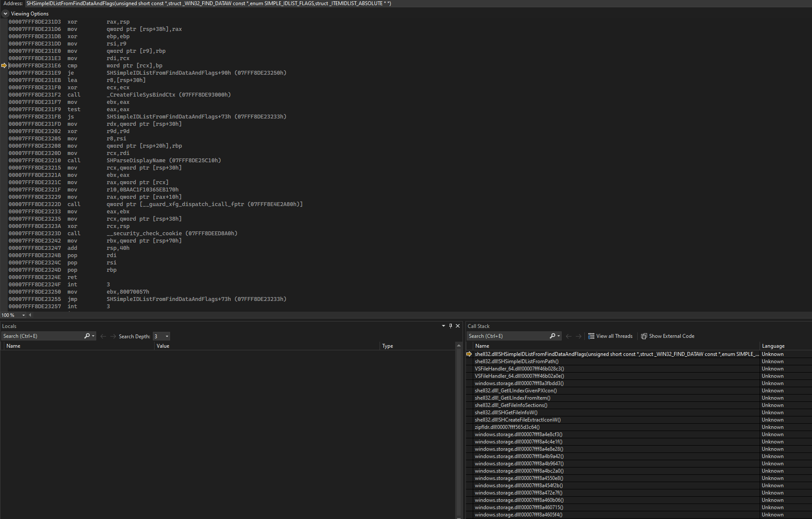This screenshot has width=812, height=519.
Task: Open Locals window position dropdown arrow
Action: (x=444, y=326)
